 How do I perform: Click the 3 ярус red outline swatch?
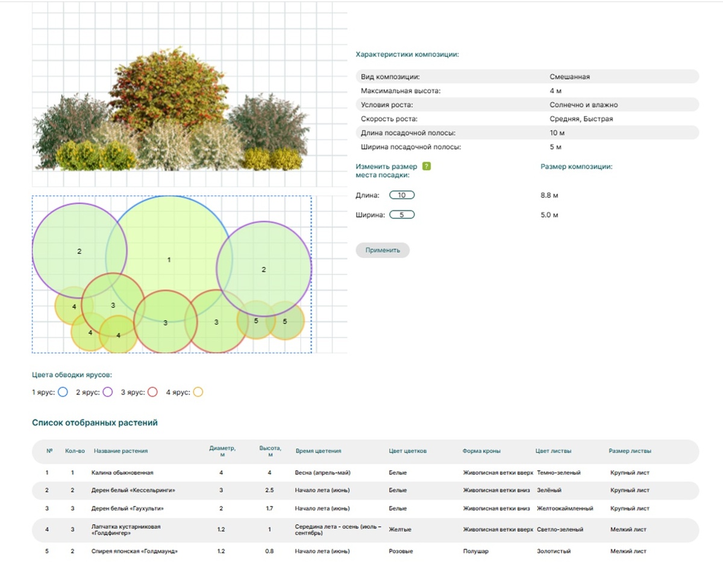pos(152,392)
